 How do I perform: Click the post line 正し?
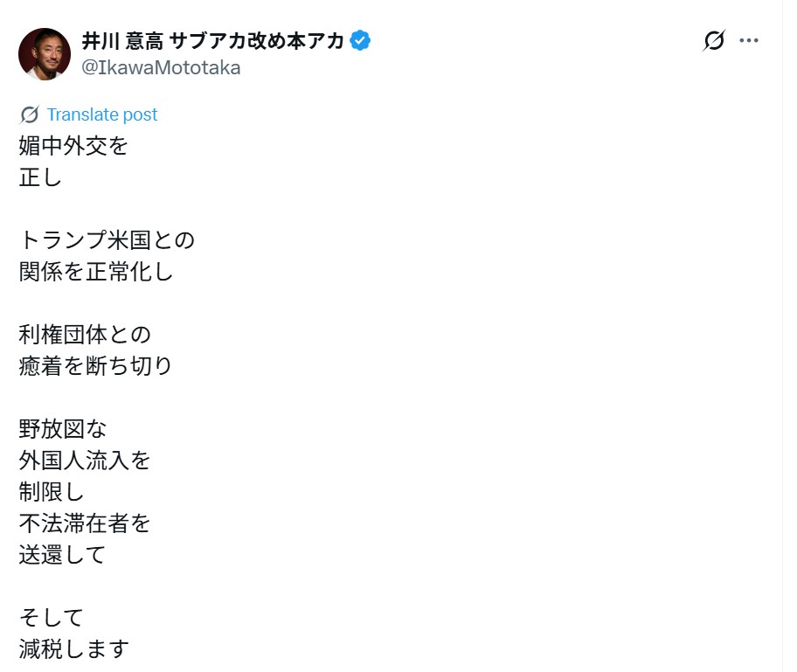tap(40, 177)
